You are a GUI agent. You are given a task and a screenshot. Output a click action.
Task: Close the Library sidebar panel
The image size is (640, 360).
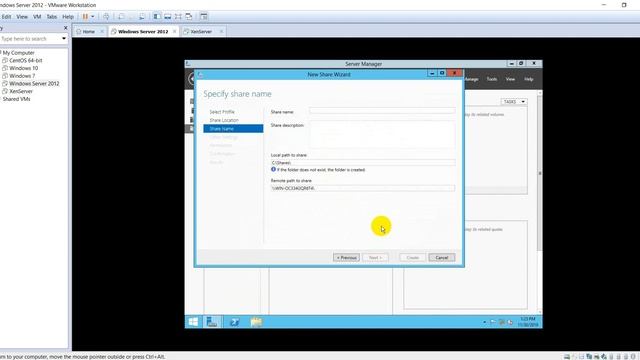[x=66, y=28]
